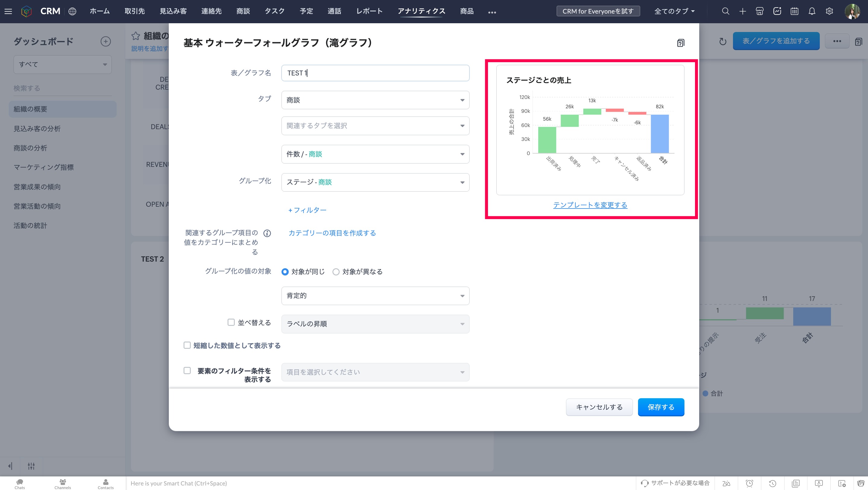The height and width of the screenshot is (490, 868).
Task: Open the 肯定的 dropdown
Action: point(375,296)
